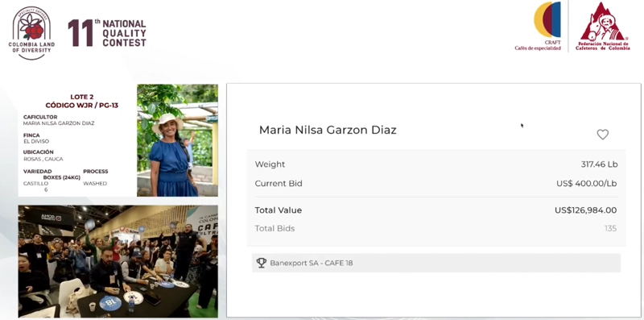
Task: Click the ROSAS, CAUCA location text
Action: (x=43, y=159)
